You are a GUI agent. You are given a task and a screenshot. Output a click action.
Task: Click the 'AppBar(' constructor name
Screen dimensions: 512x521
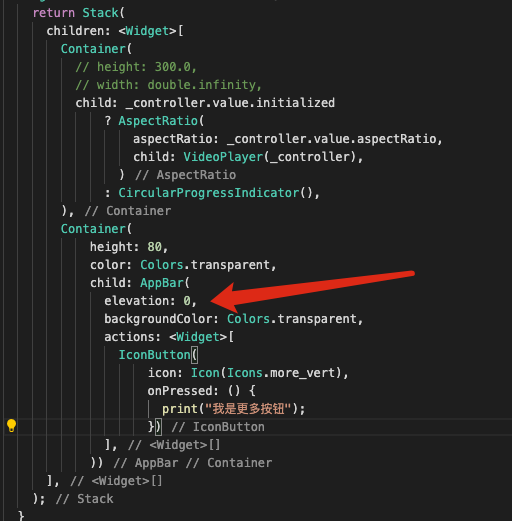pos(165,283)
